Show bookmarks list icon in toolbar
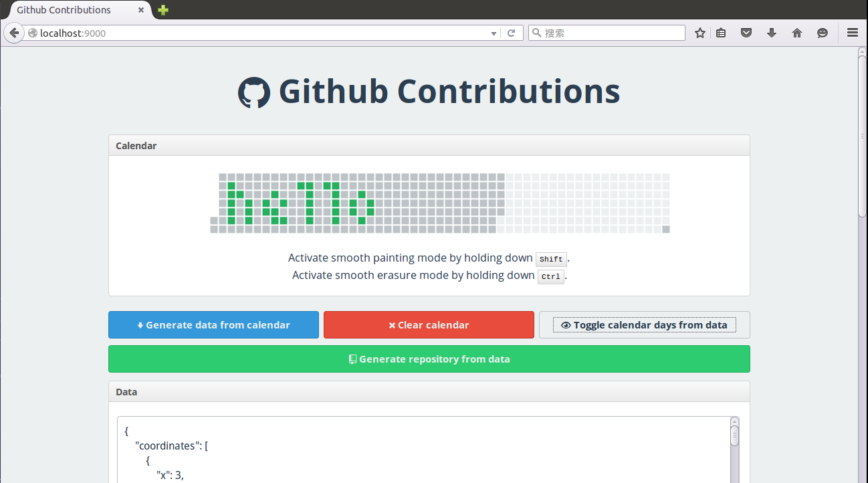 (721, 33)
